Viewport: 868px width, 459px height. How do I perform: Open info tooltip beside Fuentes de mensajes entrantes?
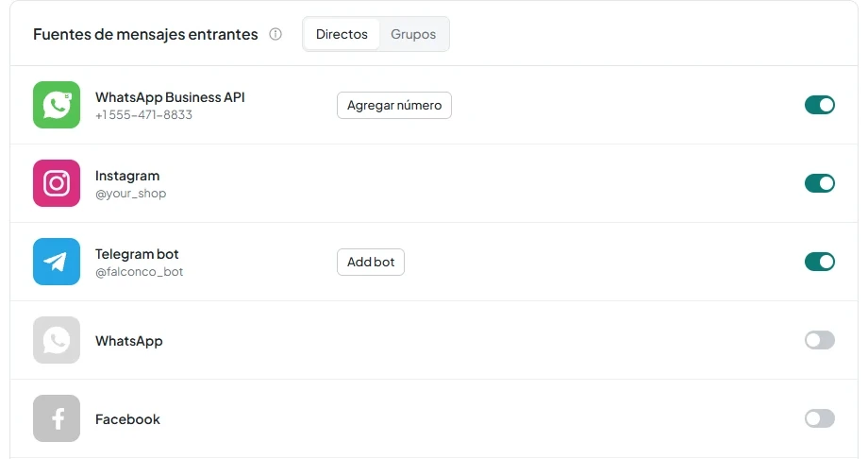click(275, 34)
